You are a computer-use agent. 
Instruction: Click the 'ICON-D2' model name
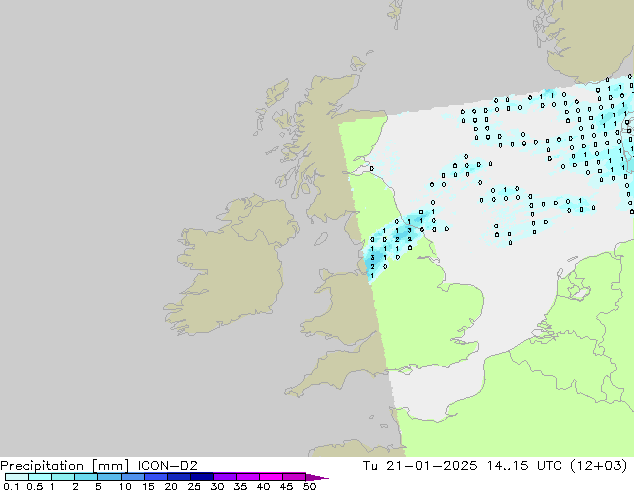click(x=167, y=466)
